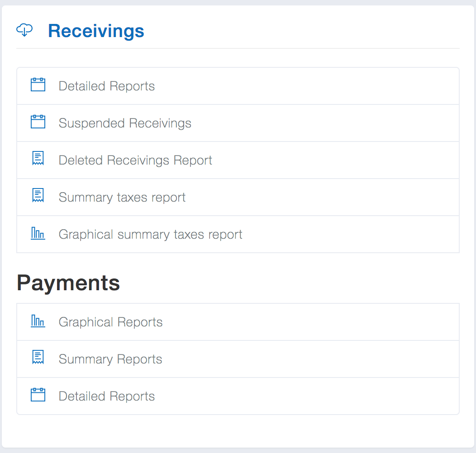Click the bar chart icon for Payments Graphical Reports

point(38,321)
